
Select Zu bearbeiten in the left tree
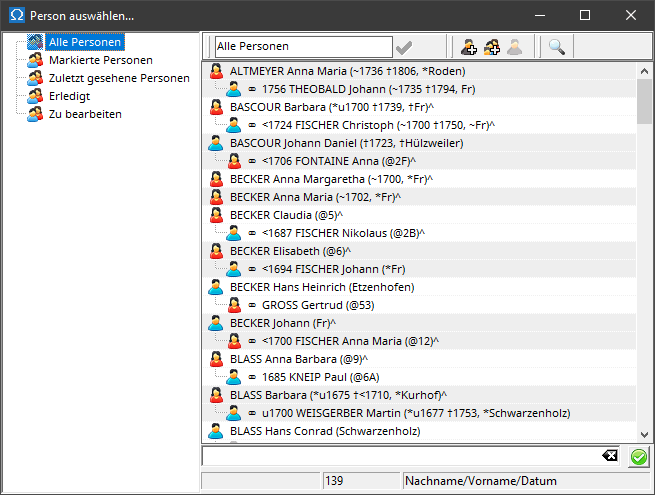tap(85, 114)
